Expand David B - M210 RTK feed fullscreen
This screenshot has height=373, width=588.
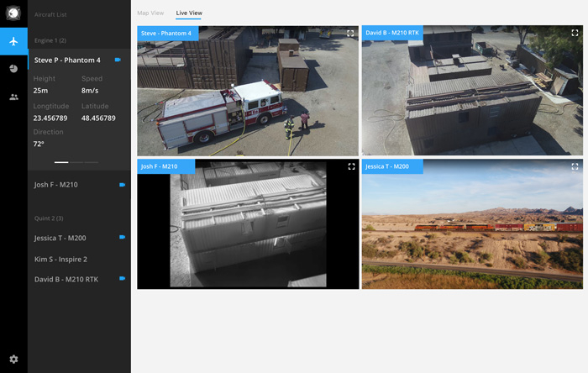[x=575, y=34]
